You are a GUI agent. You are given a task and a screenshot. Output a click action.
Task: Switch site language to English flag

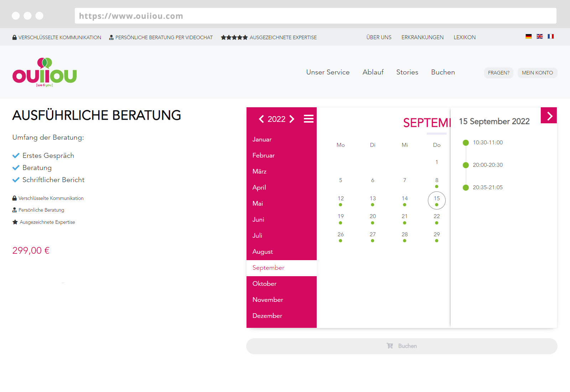540,36
